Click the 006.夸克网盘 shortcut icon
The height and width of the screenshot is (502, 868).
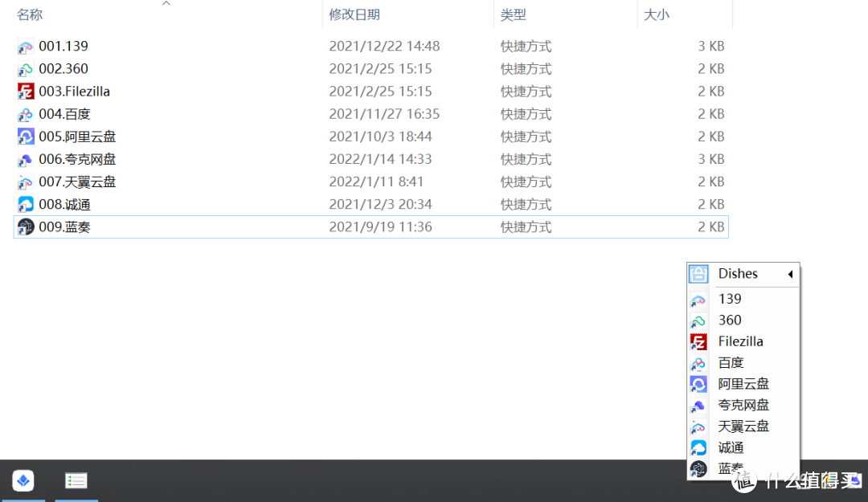click(26, 159)
